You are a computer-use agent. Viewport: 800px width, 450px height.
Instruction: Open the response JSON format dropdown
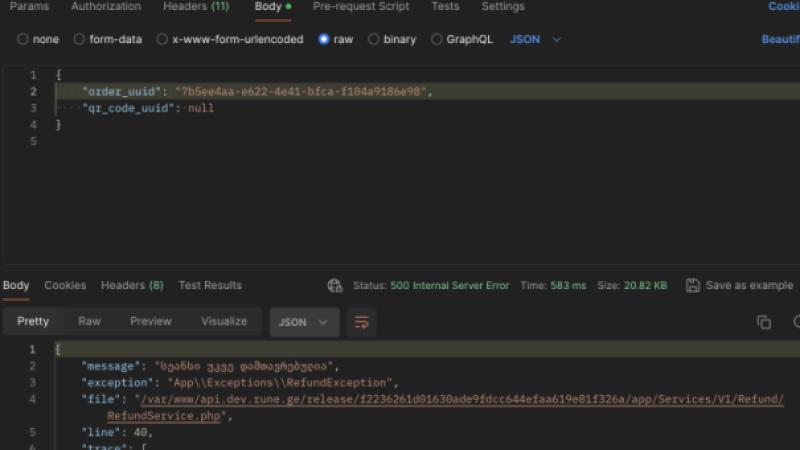[304, 322]
